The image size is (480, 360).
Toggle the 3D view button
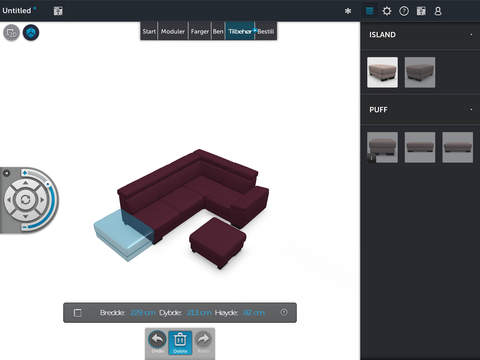[x=31, y=33]
